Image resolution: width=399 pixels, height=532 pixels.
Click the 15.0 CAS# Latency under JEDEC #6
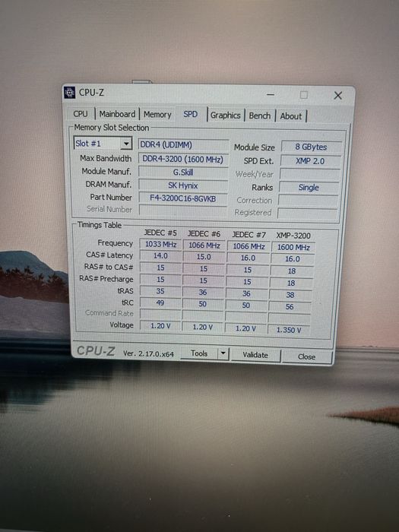point(204,257)
